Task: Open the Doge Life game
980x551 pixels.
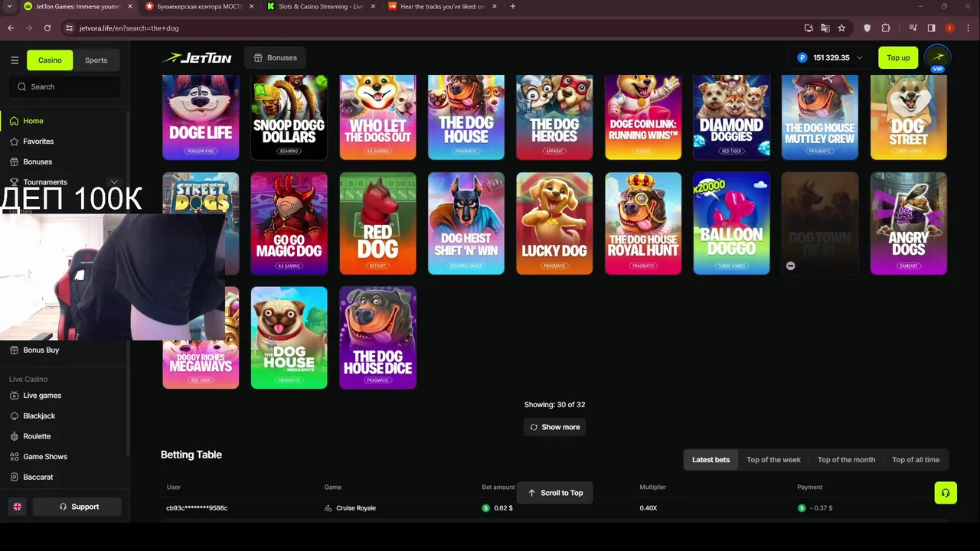Action: pos(201,117)
